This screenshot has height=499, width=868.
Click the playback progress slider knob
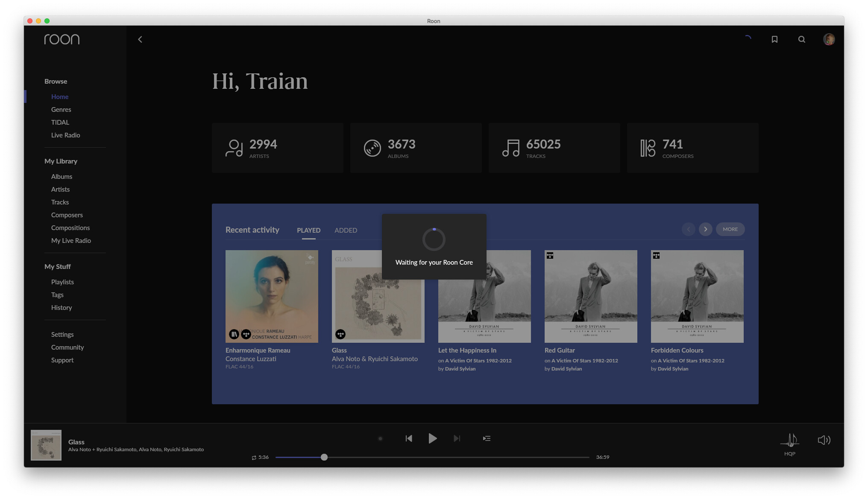324,457
